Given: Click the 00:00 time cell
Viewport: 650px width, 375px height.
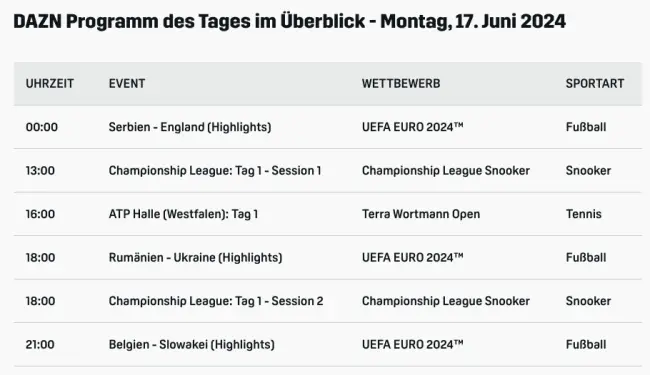Looking at the screenshot, I should pyautogui.click(x=42, y=127).
